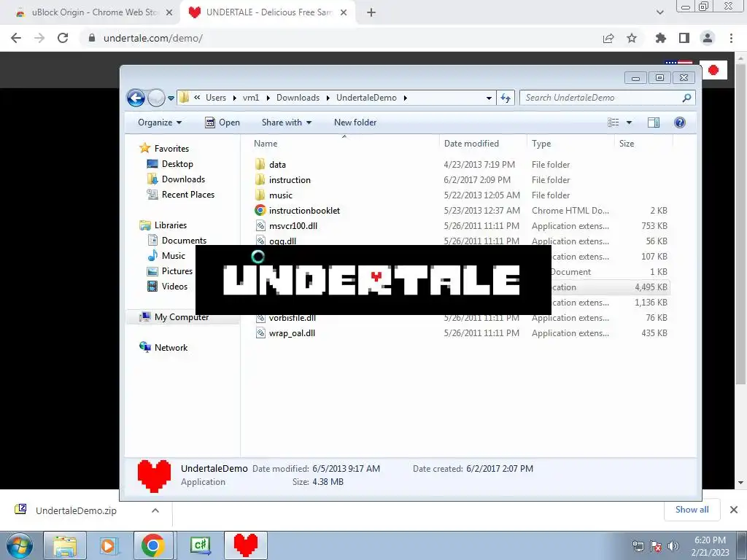Viewport: 747px width, 560px height.
Task: Open the recent locations dropdown arrow
Action: 171,98
